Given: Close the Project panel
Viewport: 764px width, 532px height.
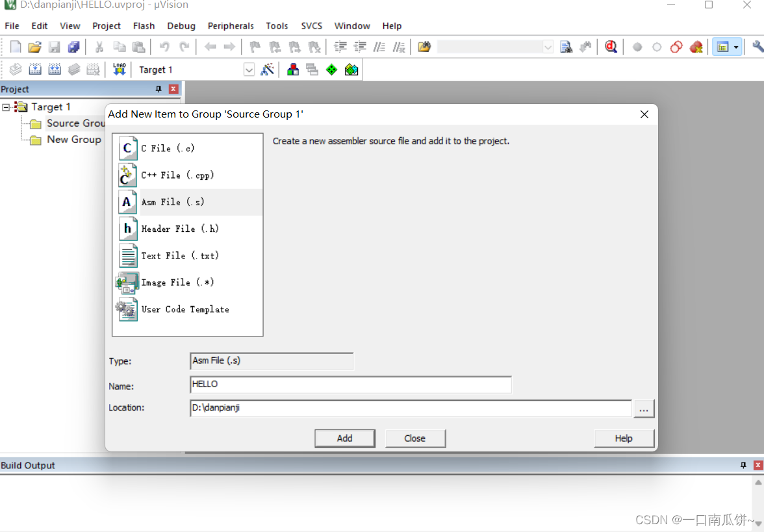Looking at the screenshot, I should (x=173, y=88).
